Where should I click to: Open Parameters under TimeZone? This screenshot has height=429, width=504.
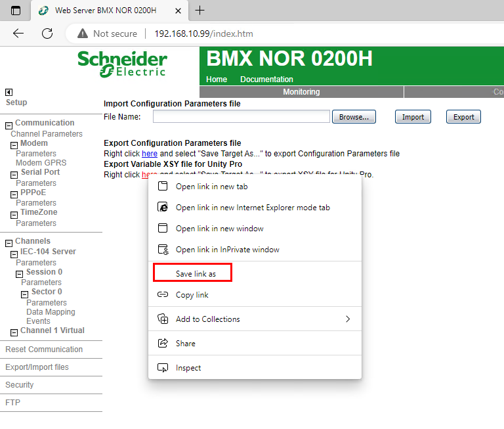click(36, 223)
